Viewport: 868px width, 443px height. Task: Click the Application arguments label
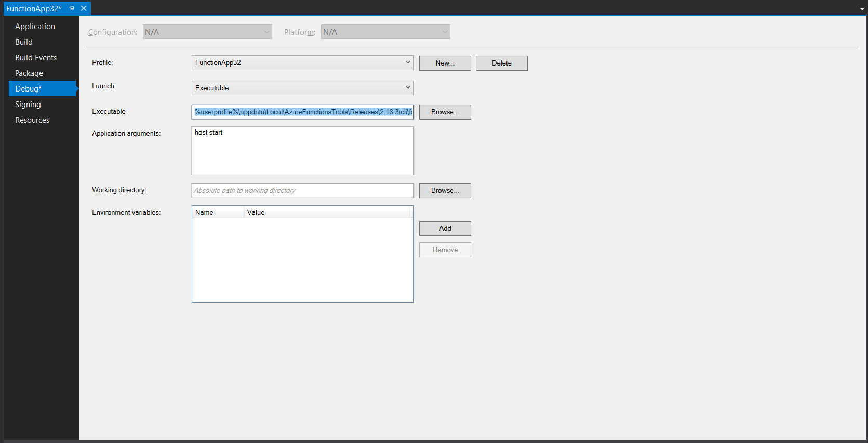(126, 134)
